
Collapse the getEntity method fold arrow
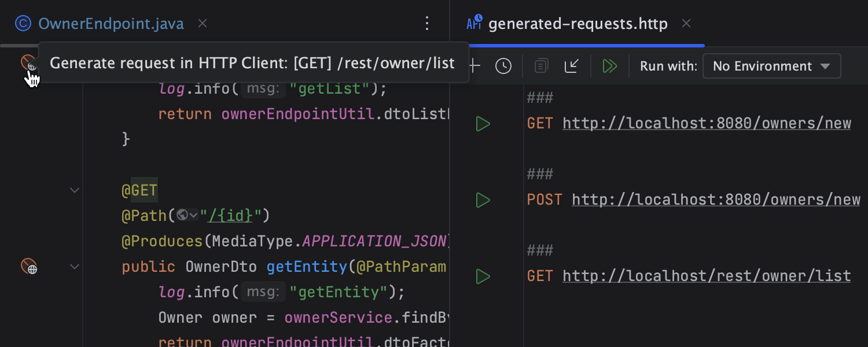(x=75, y=267)
